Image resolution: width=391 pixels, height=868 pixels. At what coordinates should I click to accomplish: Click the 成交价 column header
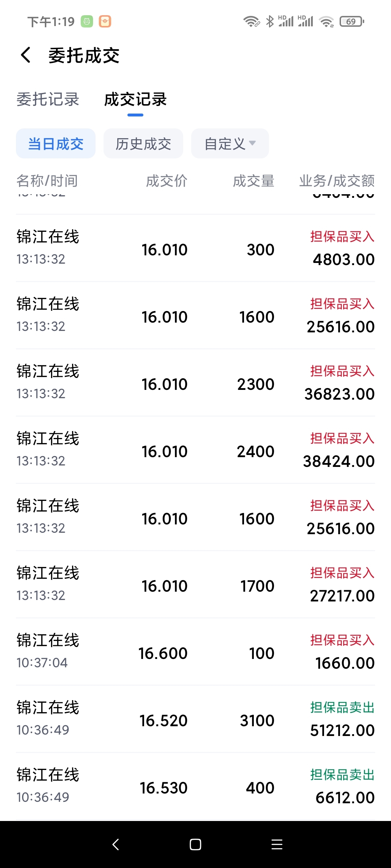click(167, 181)
